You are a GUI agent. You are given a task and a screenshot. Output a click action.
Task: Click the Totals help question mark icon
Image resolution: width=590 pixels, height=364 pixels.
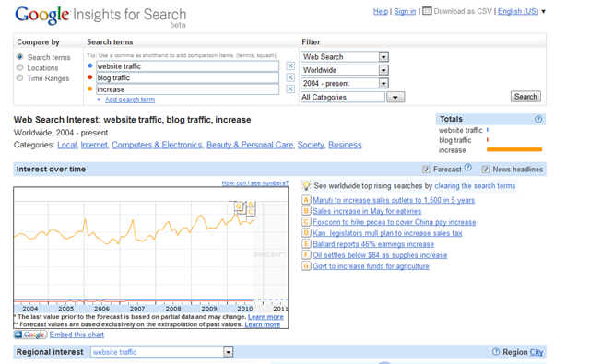click(x=538, y=119)
